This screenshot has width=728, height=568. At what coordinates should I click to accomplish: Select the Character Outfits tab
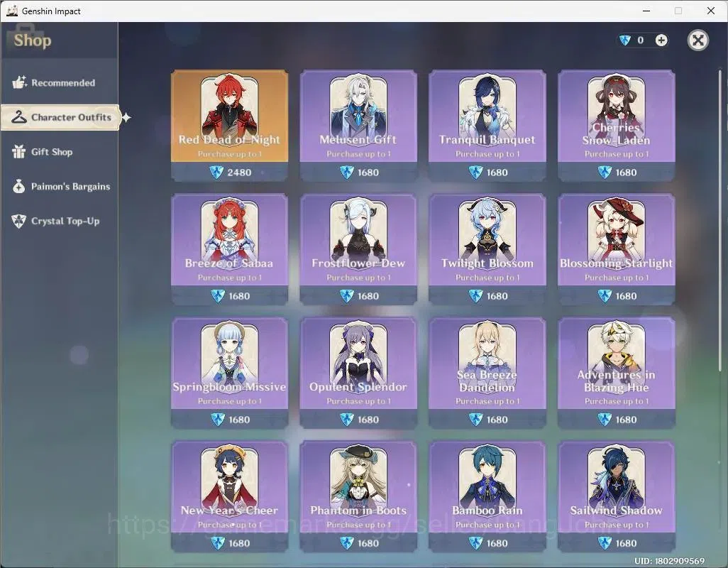[x=60, y=117]
